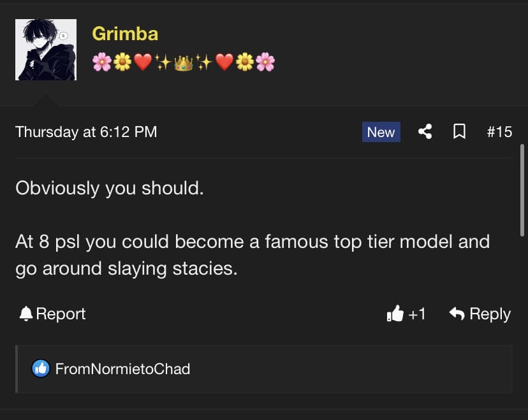Click the thumbs up like icon
This screenshot has height=420, width=528.
pyautogui.click(x=395, y=314)
